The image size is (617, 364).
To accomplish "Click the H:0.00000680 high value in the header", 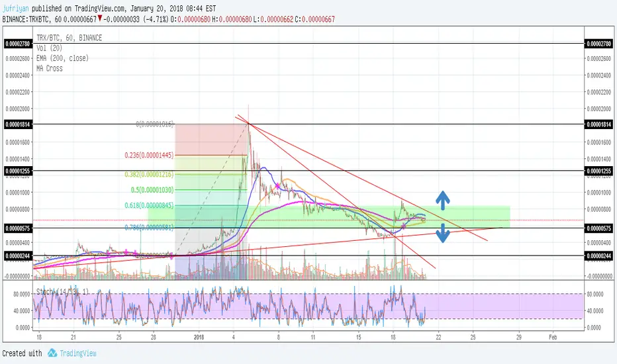I will (x=232, y=19).
